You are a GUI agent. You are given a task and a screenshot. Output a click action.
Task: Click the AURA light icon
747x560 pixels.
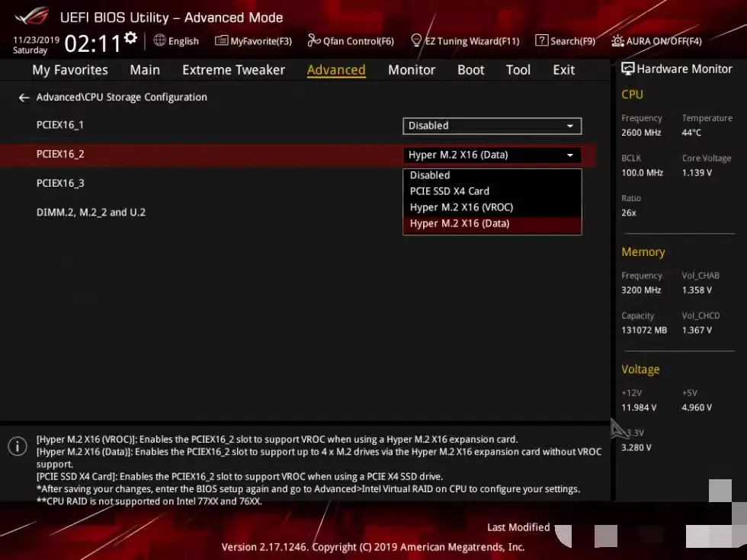[618, 41]
